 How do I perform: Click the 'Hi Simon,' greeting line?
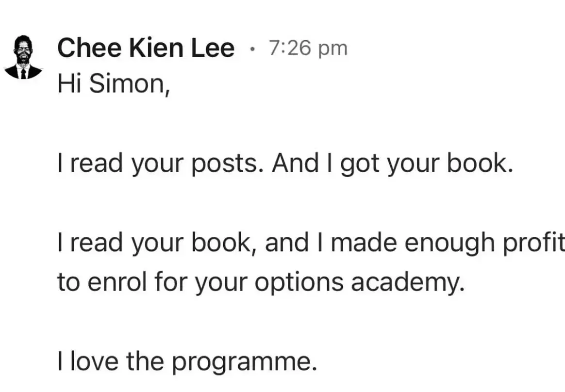click(113, 85)
